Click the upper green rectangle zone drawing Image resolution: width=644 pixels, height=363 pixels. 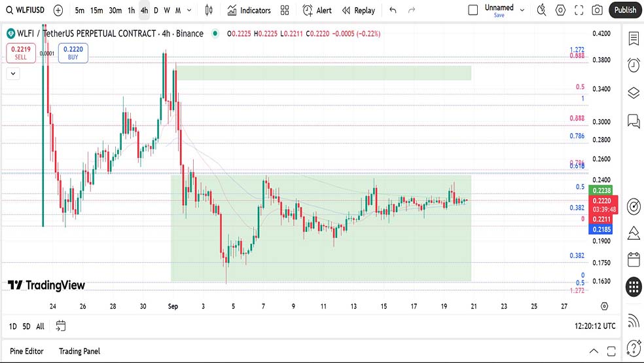pyautogui.click(x=324, y=73)
